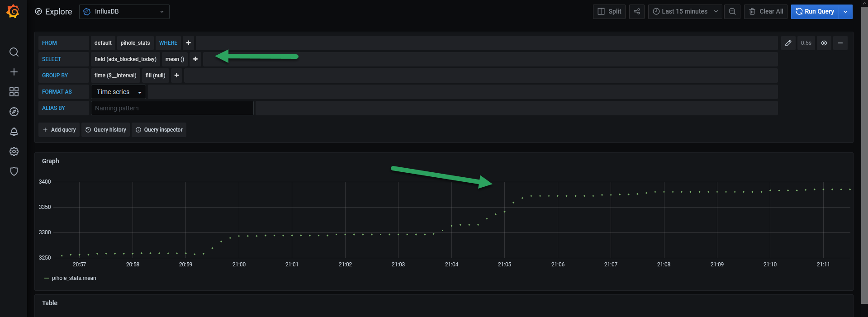
Task: Open the Last 15 minutes time picker
Action: coord(685,12)
